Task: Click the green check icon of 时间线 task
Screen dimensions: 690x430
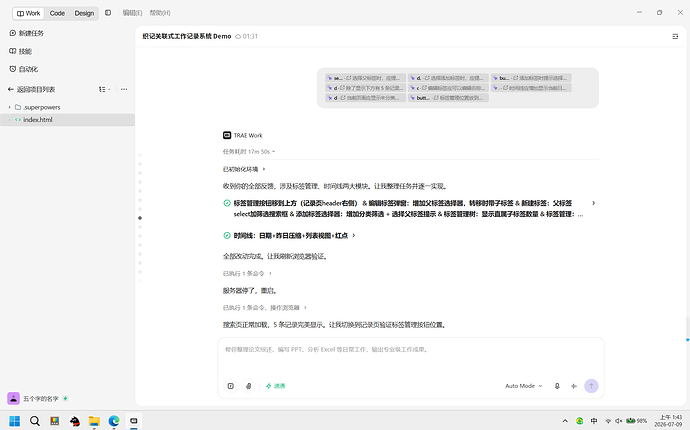Action: point(227,235)
